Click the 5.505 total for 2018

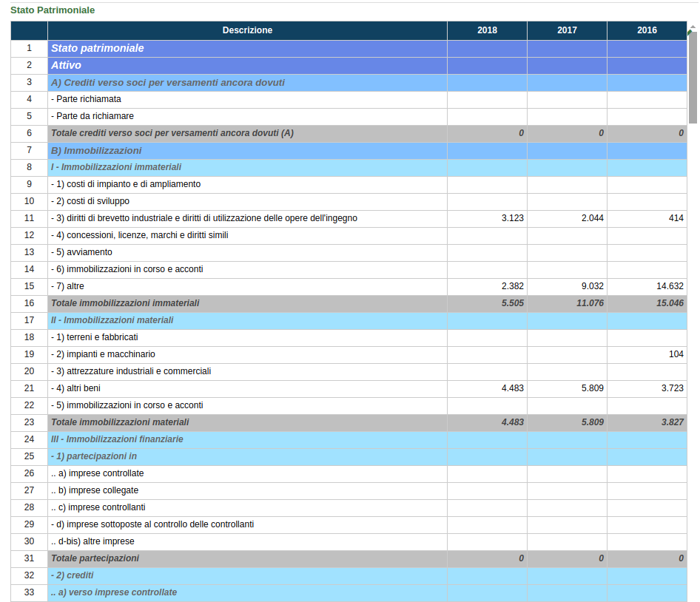point(513,303)
